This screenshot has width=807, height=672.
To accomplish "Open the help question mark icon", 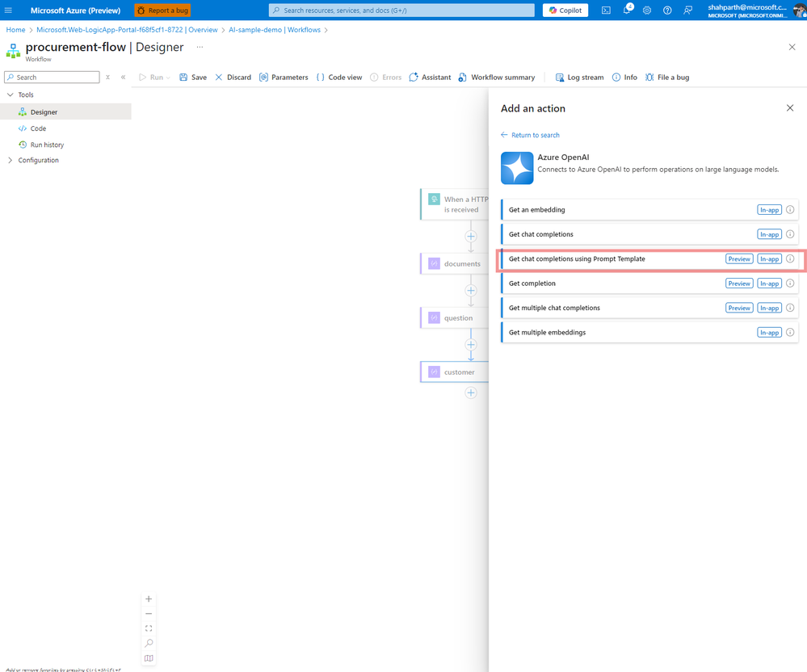I will [x=667, y=10].
